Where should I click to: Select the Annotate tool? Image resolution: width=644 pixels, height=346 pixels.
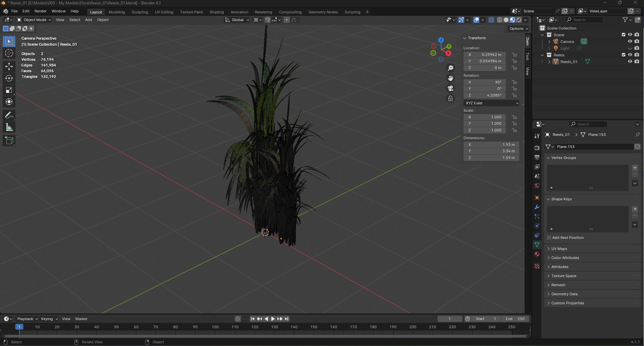click(x=9, y=115)
